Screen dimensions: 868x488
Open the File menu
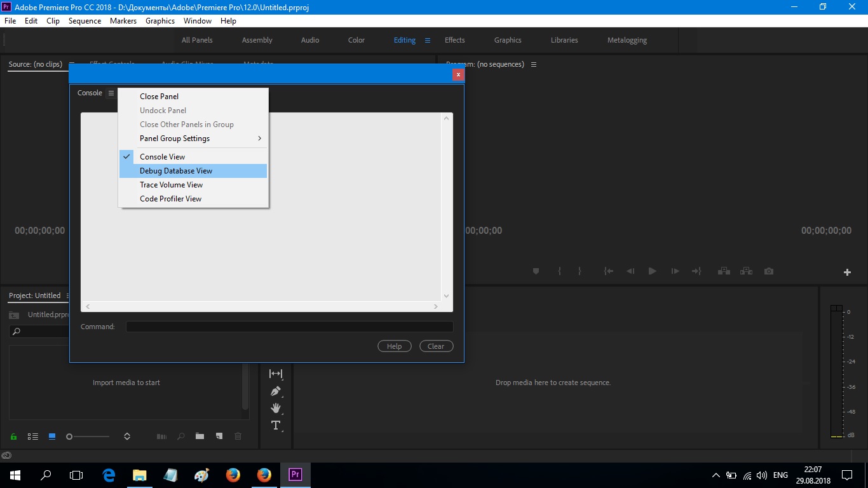pos(10,21)
